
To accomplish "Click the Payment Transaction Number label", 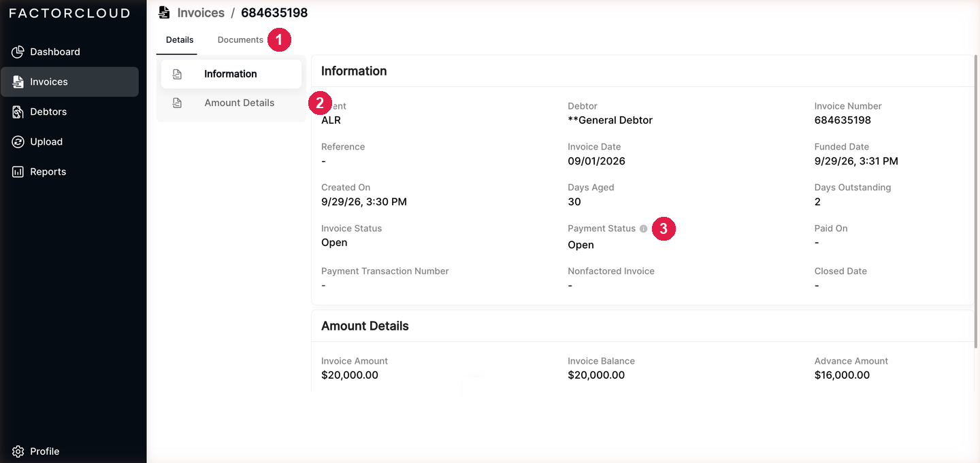I will click(385, 271).
